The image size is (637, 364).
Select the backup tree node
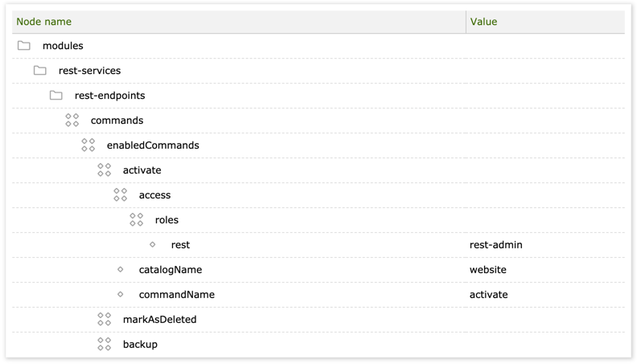tap(140, 345)
